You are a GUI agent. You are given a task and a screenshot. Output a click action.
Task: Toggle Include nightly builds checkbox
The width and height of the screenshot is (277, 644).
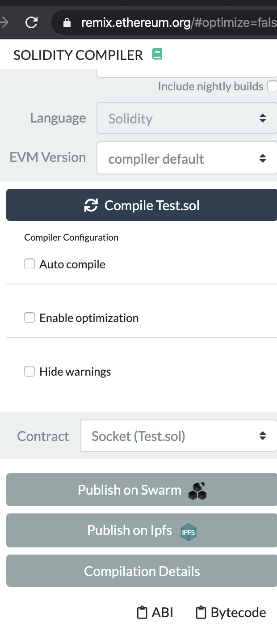pos(272,86)
